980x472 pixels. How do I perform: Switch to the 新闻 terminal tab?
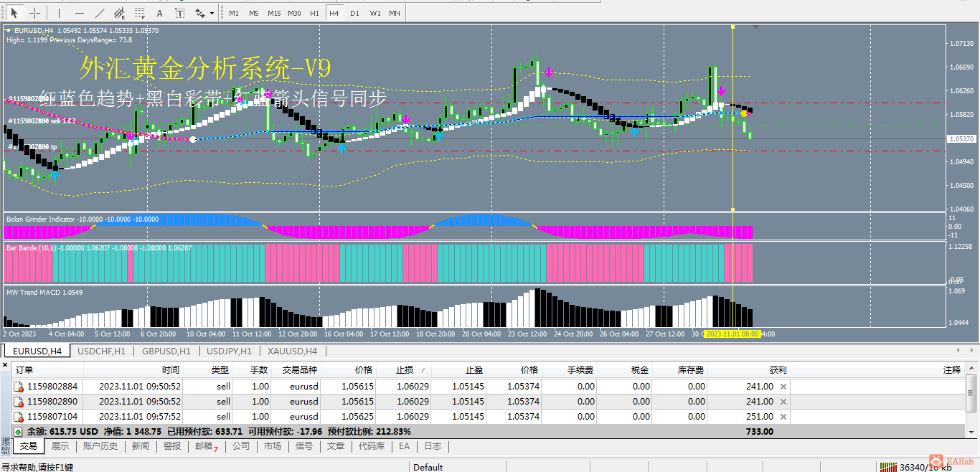point(141,446)
